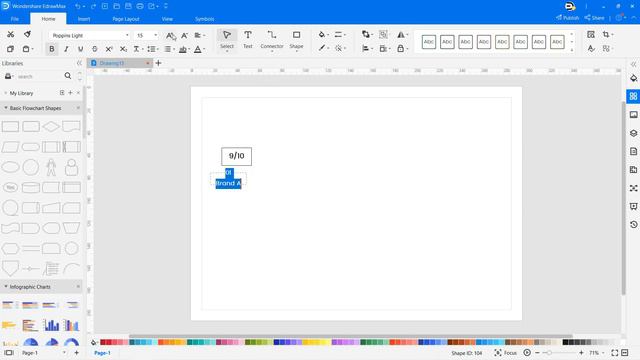
Task: Add a new drawing tab with plus
Action: [x=158, y=63]
